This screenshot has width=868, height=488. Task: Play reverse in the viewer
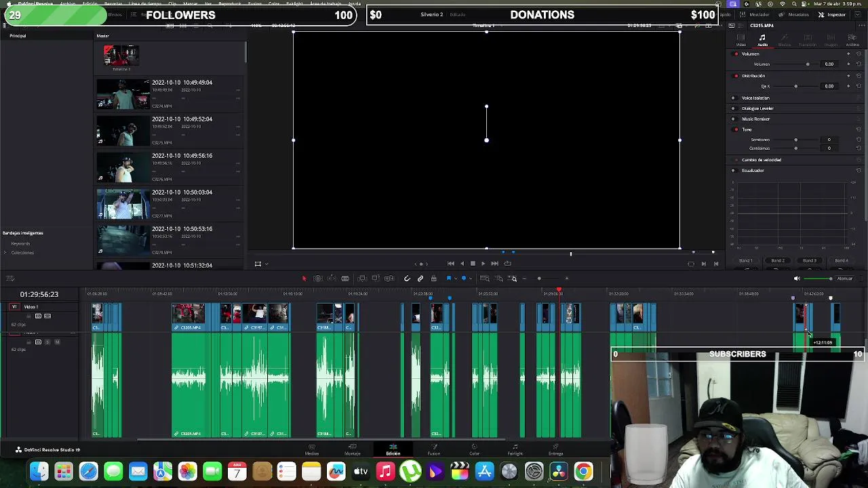pyautogui.click(x=462, y=264)
